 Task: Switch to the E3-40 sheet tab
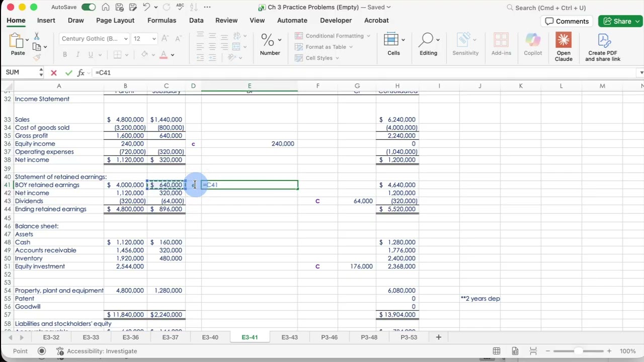coord(210,337)
